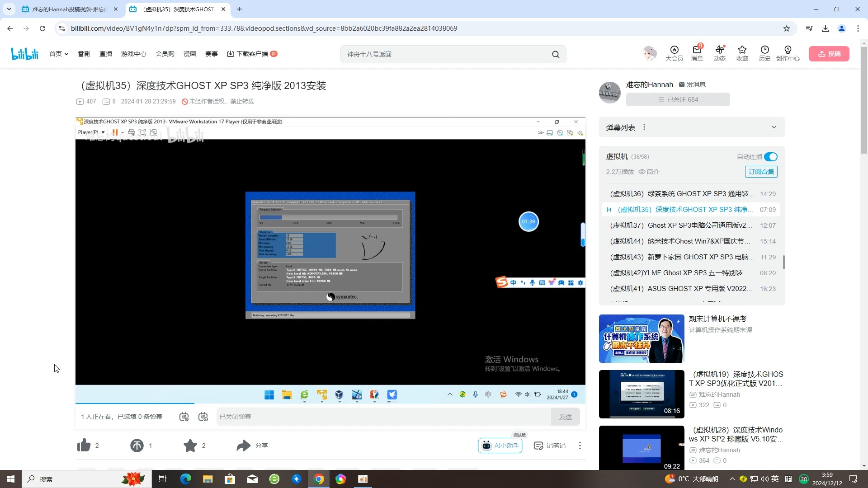
Task: Open the 漫画 navigation item
Action: pyautogui.click(x=190, y=54)
